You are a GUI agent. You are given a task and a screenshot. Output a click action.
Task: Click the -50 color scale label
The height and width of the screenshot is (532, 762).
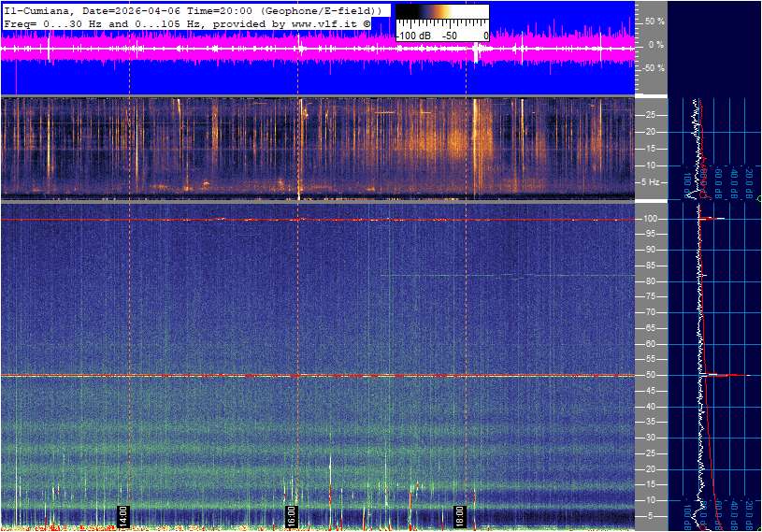(450, 36)
